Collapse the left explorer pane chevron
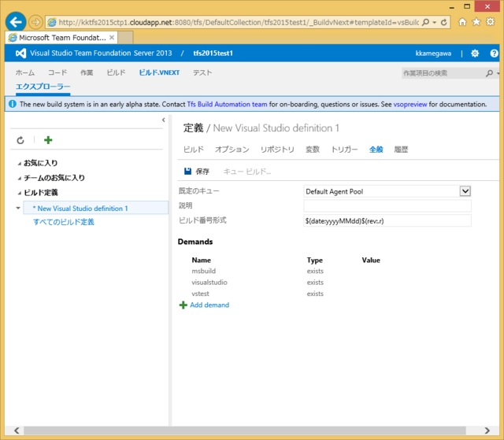The width and height of the screenshot is (504, 440). (164, 120)
